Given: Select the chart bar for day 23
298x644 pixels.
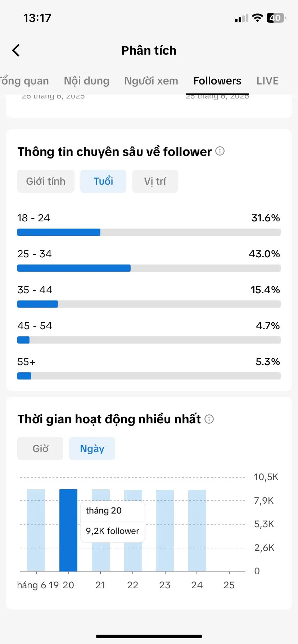Looking at the screenshot, I should 165,530.
